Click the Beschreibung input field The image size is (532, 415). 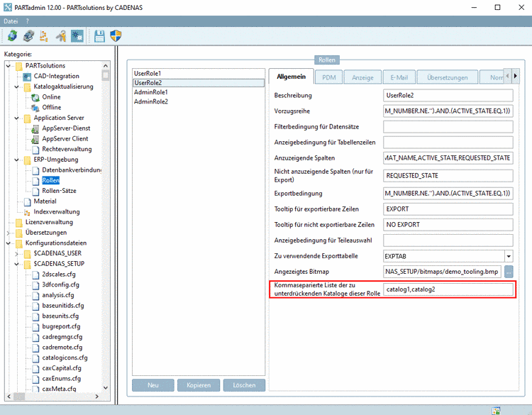point(448,95)
